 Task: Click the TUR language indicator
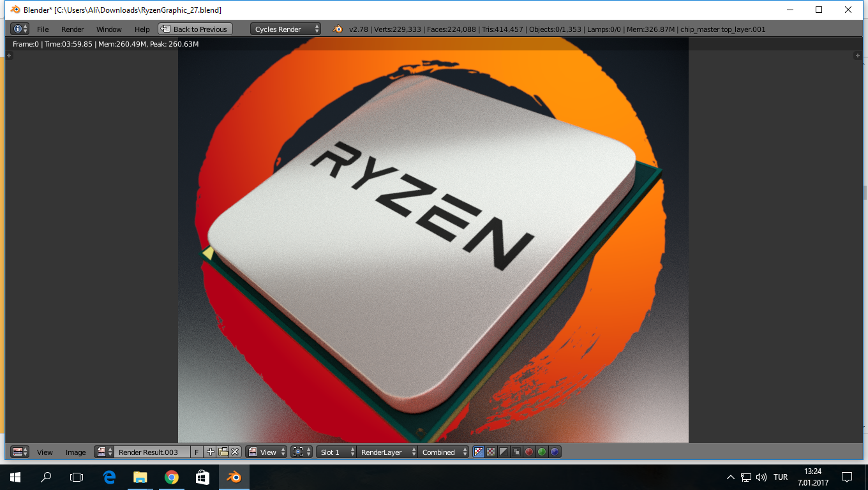coord(780,477)
